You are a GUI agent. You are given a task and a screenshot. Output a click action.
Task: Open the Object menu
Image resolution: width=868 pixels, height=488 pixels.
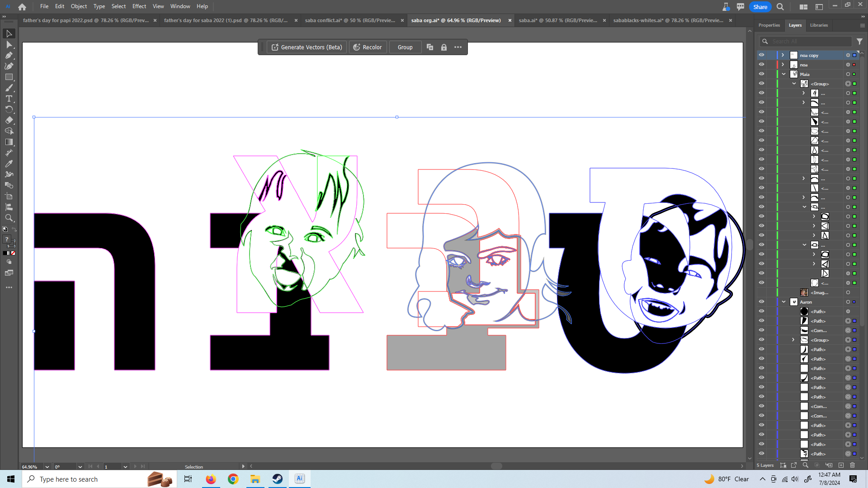(79, 6)
